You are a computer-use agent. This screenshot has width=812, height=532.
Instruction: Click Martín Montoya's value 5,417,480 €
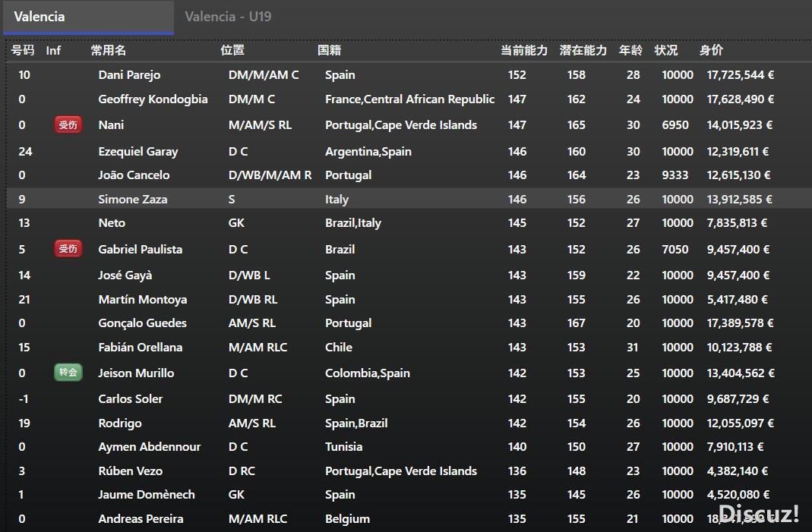click(738, 299)
